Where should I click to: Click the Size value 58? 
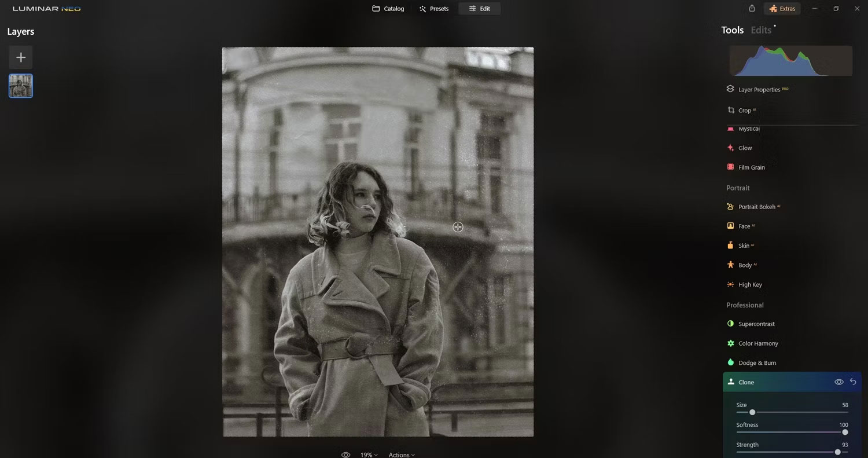coord(845,405)
